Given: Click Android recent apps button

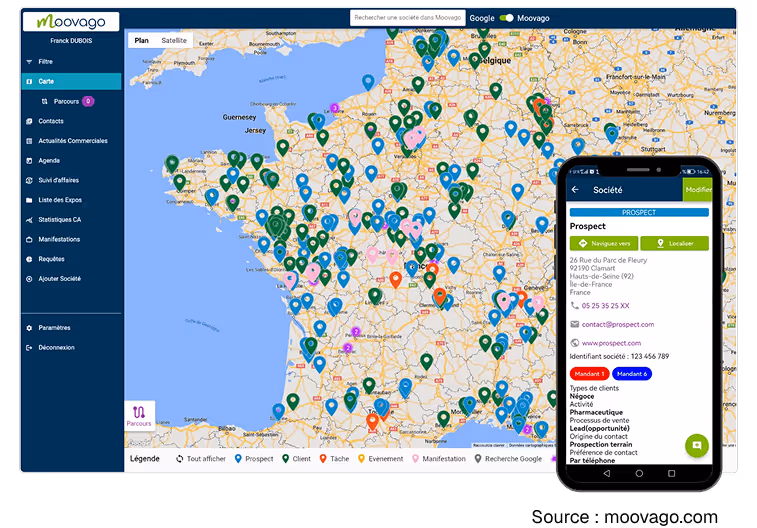Looking at the screenshot, I should coord(672,473).
